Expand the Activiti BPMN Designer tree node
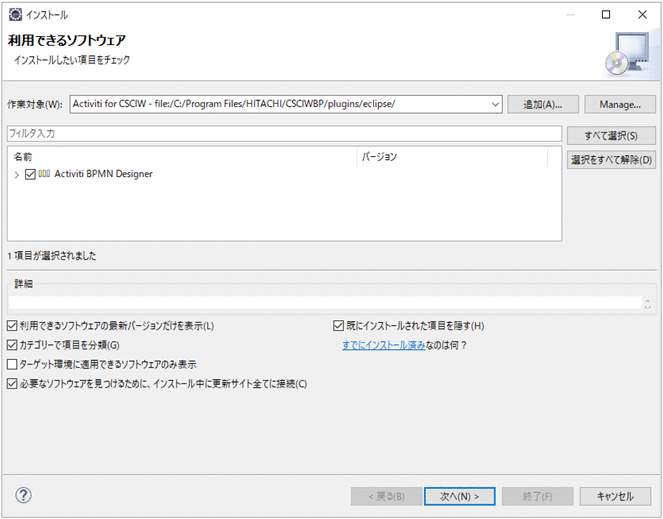 (17, 174)
